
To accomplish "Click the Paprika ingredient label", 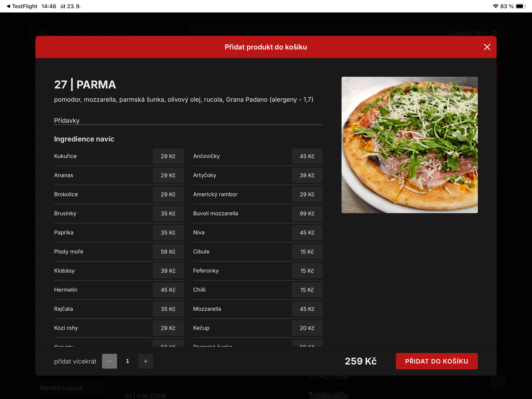I will click(x=64, y=232).
